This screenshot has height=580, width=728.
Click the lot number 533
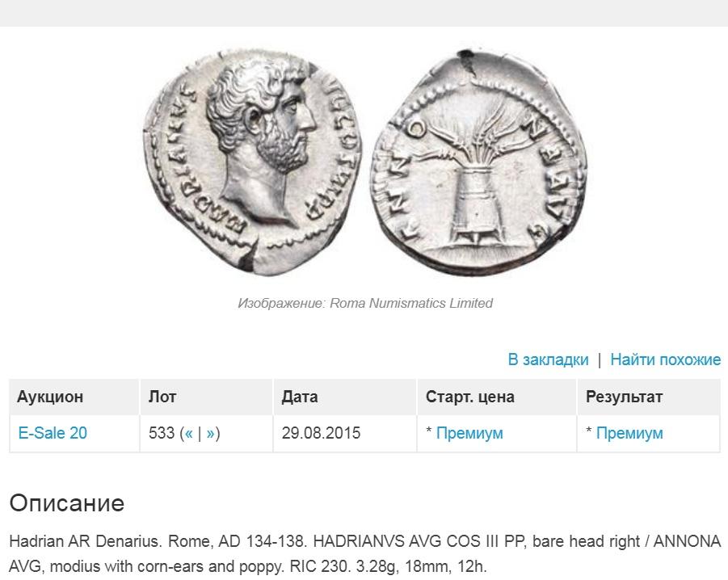coord(161,433)
